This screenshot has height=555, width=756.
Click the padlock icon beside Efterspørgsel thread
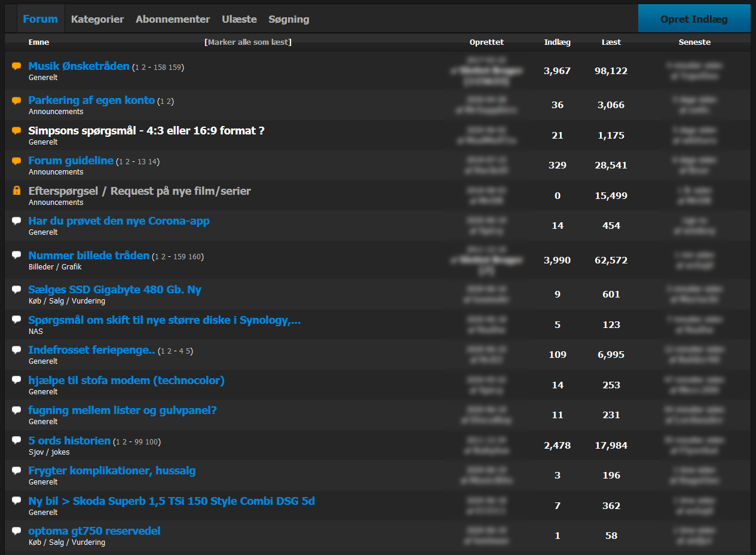click(x=17, y=191)
